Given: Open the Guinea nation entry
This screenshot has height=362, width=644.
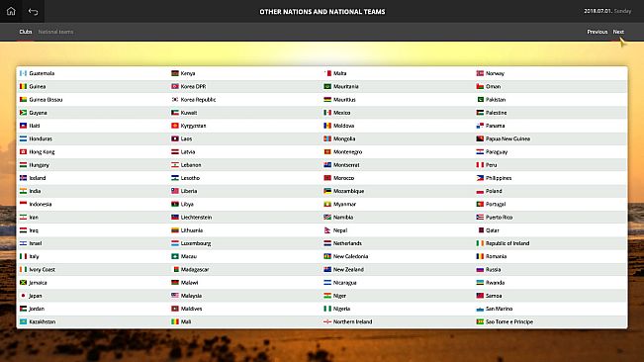Looking at the screenshot, I should (x=38, y=87).
